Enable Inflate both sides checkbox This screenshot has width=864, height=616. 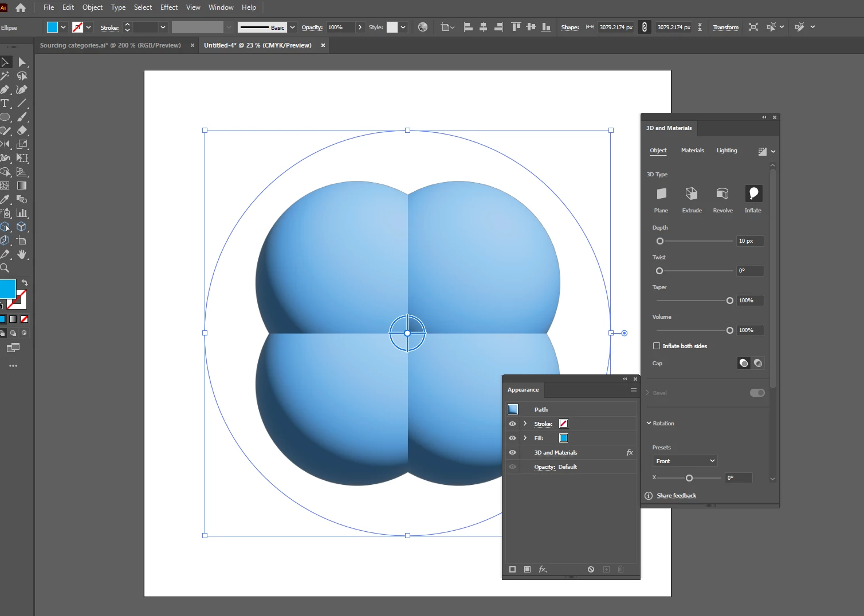click(x=657, y=346)
